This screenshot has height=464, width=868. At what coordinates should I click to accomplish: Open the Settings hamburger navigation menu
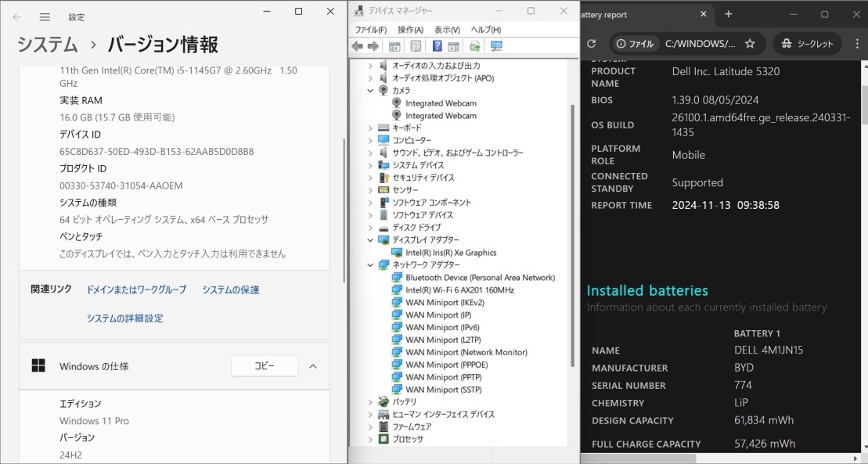[45, 16]
